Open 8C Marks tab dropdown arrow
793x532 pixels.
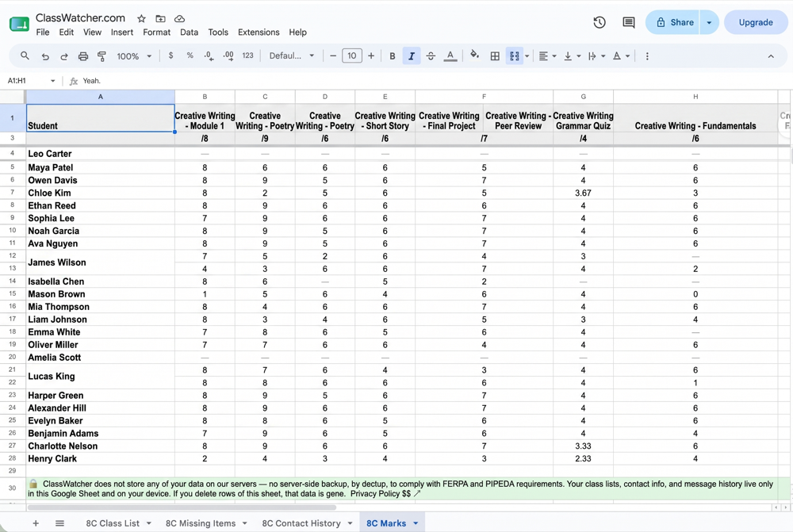click(x=416, y=523)
